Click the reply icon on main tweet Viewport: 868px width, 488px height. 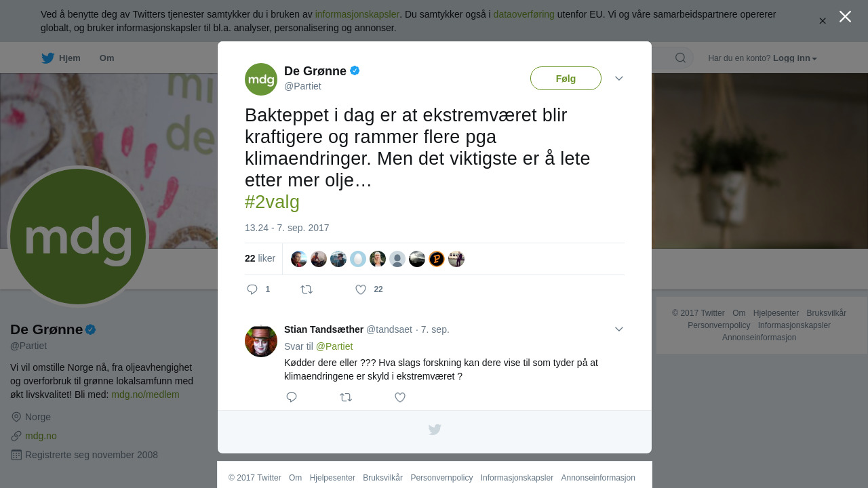pos(252,289)
